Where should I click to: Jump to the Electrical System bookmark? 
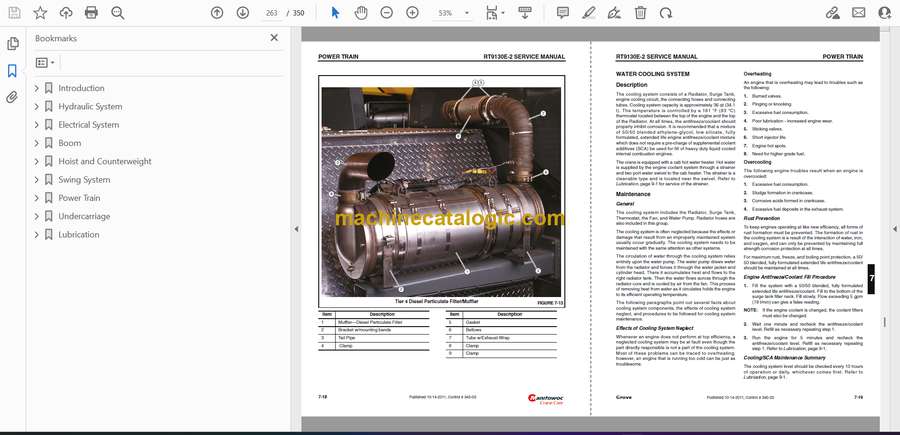88,125
